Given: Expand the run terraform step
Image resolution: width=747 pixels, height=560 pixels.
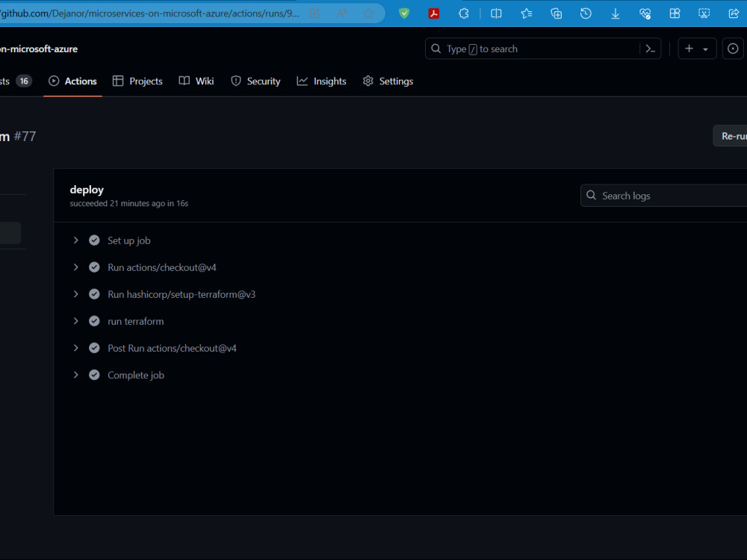Looking at the screenshot, I should tap(75, 321).
